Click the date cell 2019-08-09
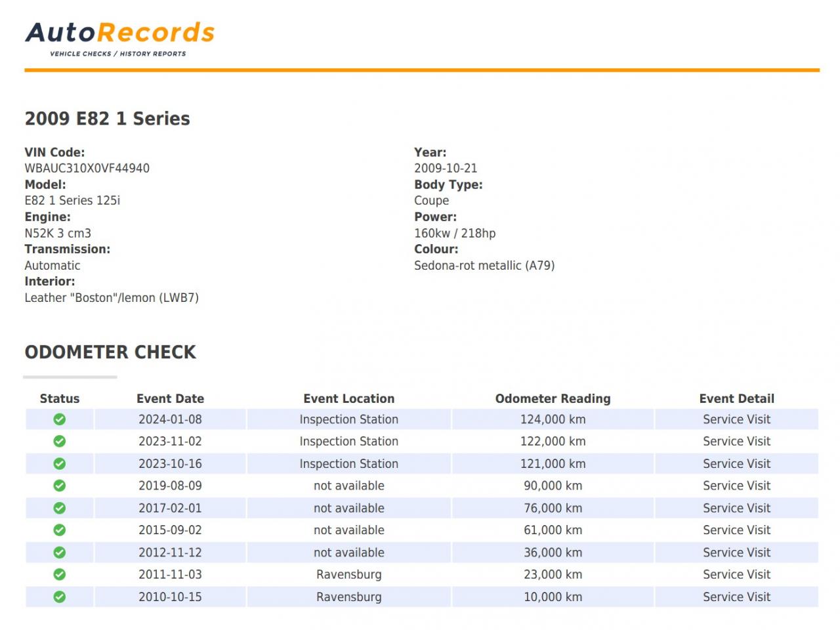This screenshot has width=840, height=630. click(170, 486)
